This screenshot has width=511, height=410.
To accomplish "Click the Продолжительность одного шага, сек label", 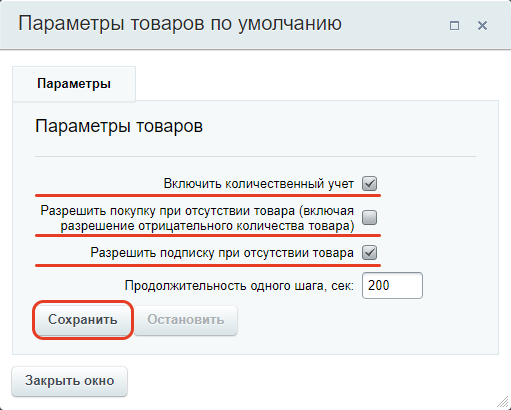I will (239, 286).
